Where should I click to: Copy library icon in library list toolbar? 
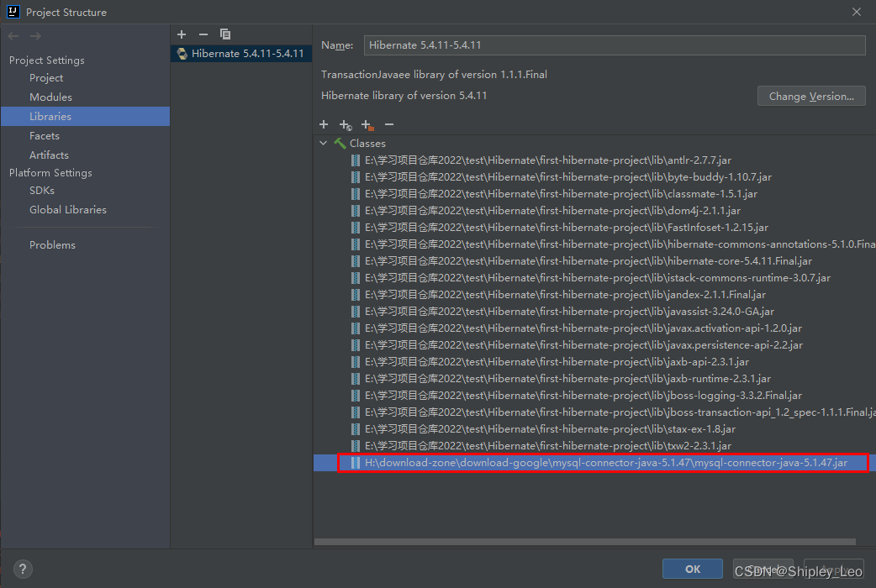click(225, 34)
